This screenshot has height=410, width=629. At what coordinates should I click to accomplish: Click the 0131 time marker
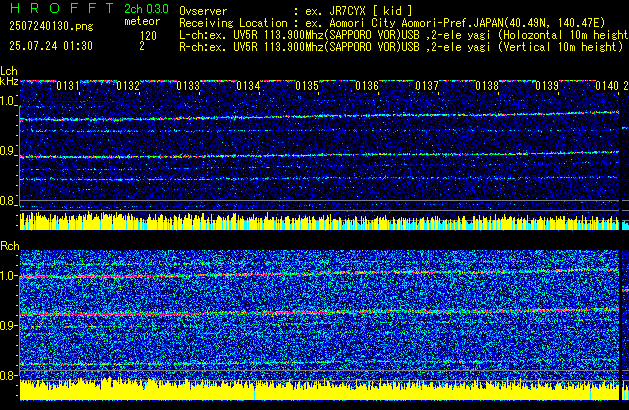pos(68,86)
